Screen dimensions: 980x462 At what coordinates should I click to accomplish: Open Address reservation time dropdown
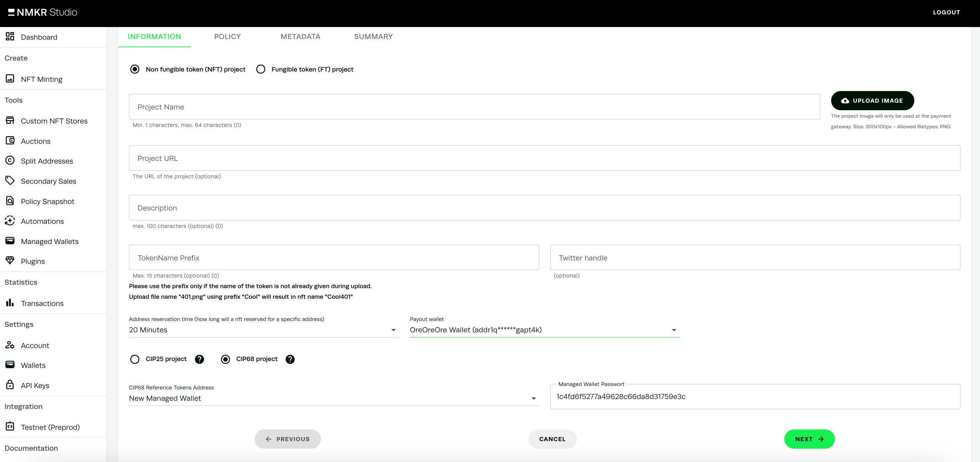(263, 330)
